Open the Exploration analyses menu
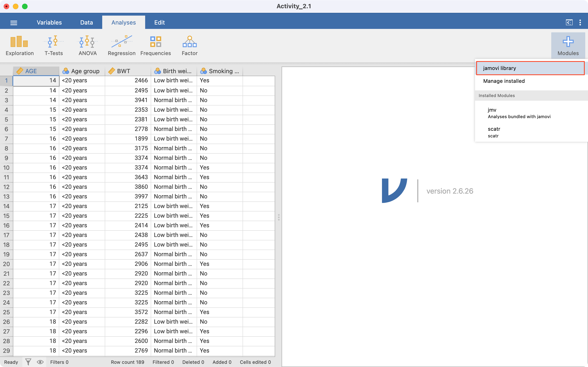Screen dimensions: 588x367 point(20,46)
